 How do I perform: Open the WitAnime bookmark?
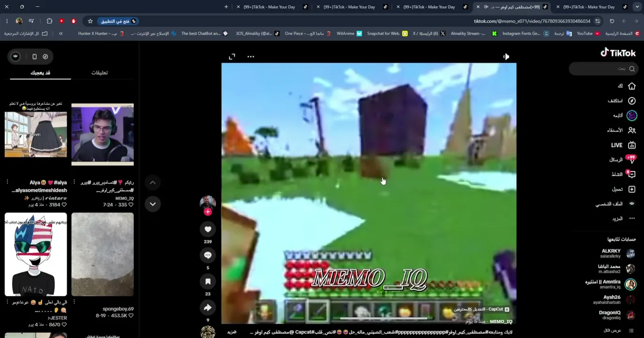pos(349,33)
